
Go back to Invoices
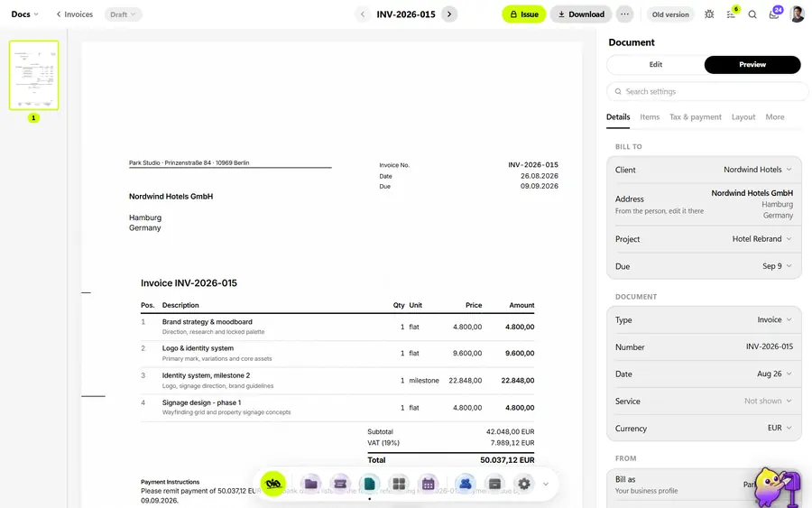[x=75, y=14]
